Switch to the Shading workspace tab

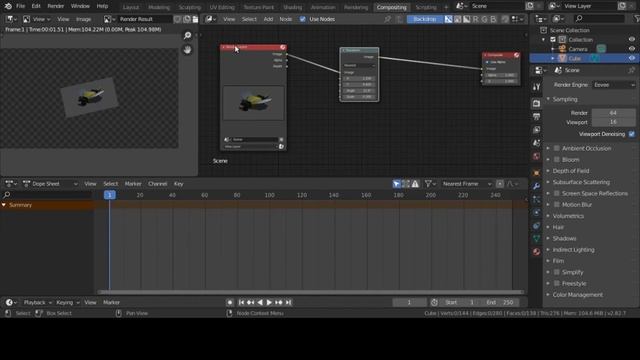pos(293,7)
